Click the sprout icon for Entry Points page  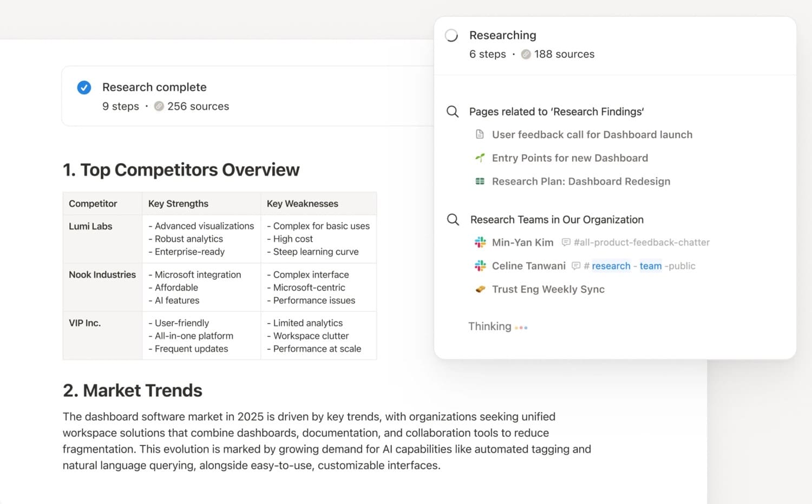click(x=480, y=158)
